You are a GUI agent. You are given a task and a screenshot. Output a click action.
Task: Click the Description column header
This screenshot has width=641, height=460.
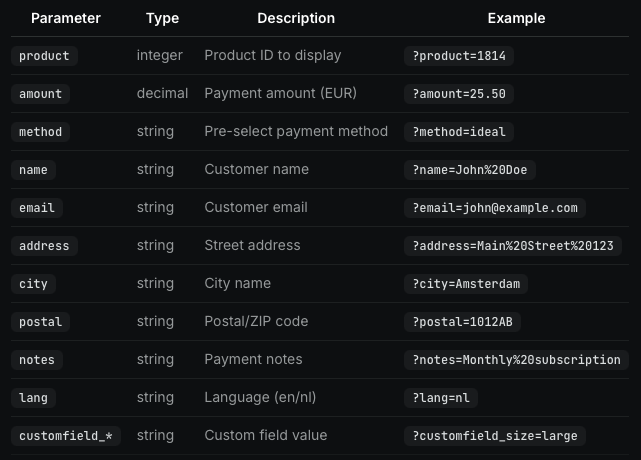click(296, 18)
